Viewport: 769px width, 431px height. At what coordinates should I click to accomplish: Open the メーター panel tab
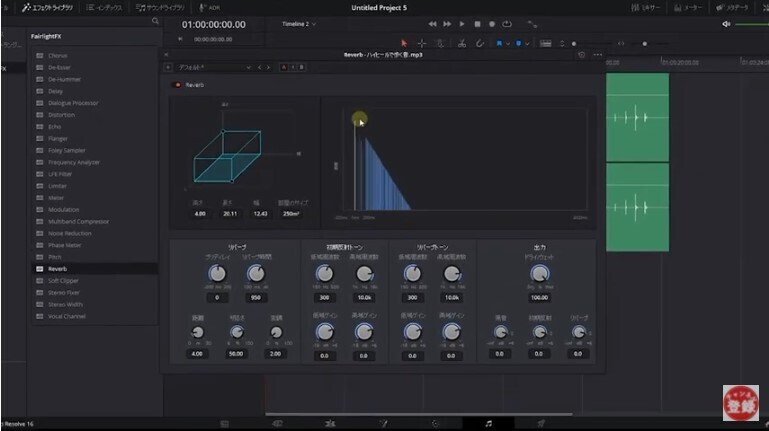688,8
